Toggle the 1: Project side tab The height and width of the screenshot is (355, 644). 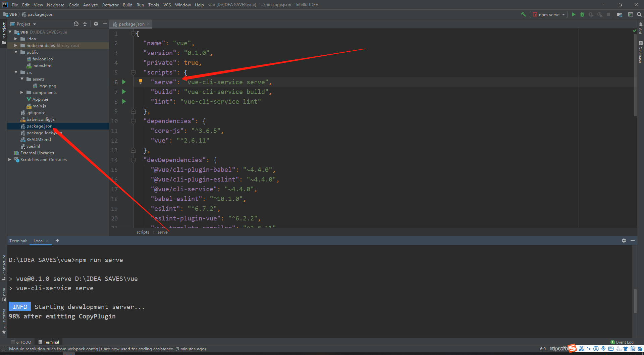[4, 33]
